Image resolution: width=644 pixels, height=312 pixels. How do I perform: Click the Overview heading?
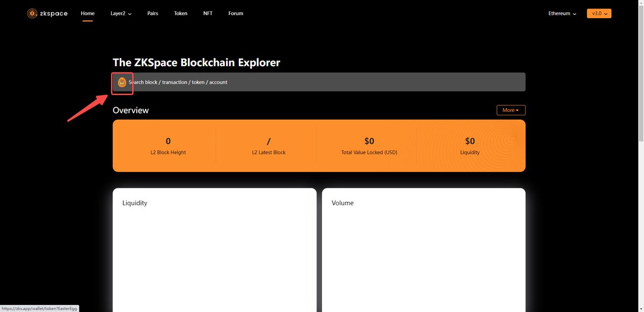coord(130,110)
